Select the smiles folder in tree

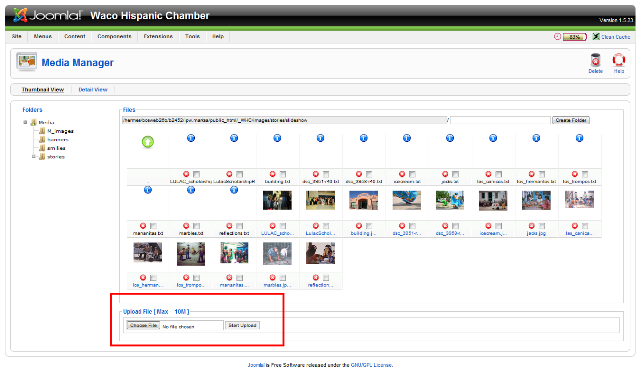tap(56, 148)
